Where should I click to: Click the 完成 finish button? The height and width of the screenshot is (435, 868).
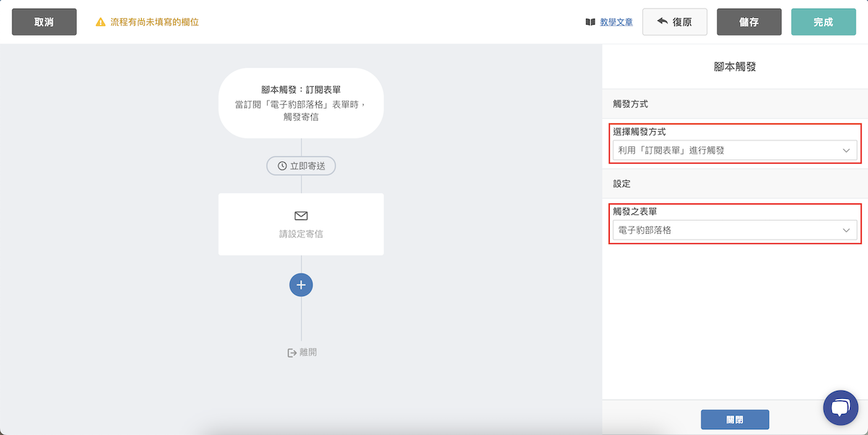coord(823,22)
